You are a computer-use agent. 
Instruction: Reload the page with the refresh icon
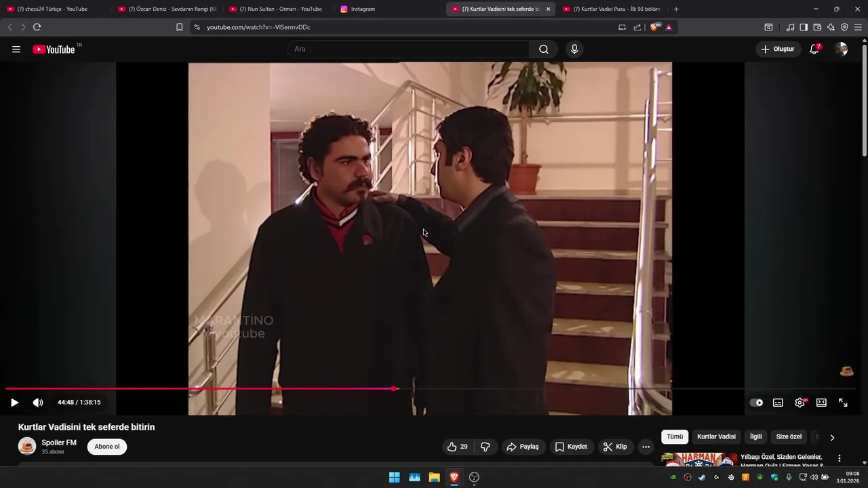pyautogui.click(x=37, y=27)
